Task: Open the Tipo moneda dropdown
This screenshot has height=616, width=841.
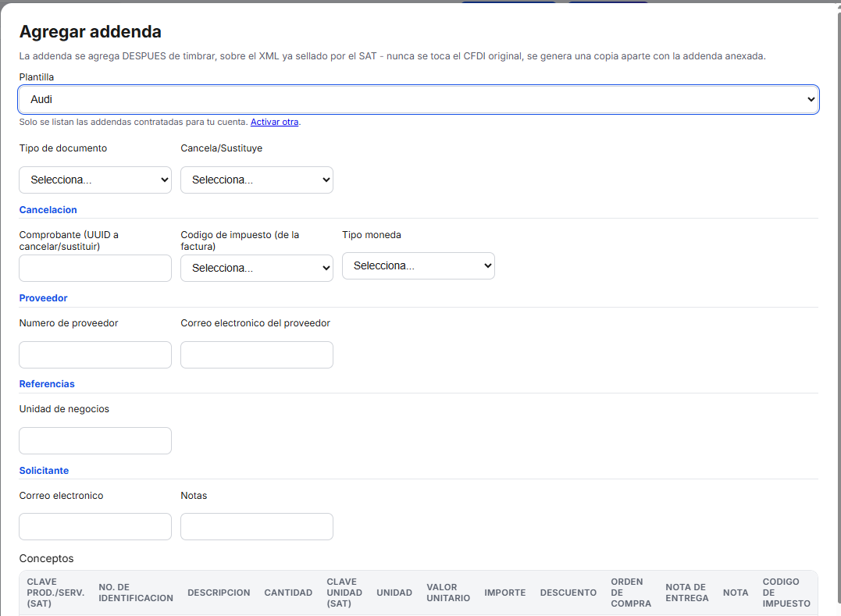Action: coord(419,266)
